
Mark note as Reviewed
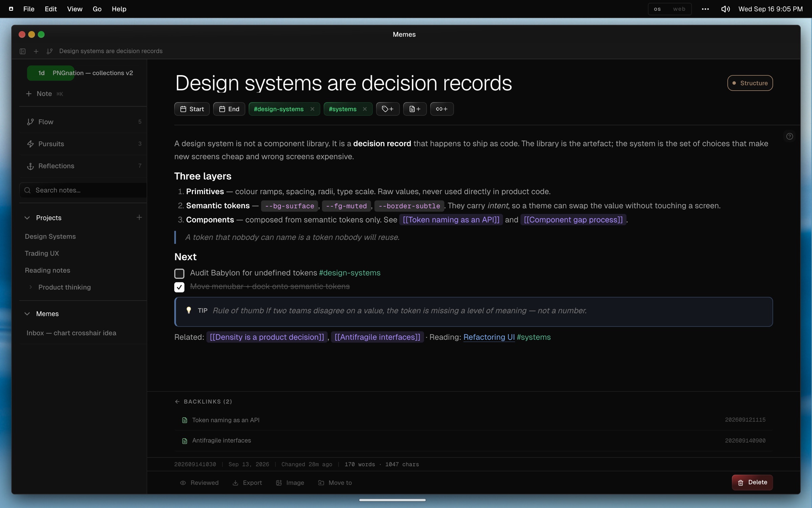click(x=199, y=483)
